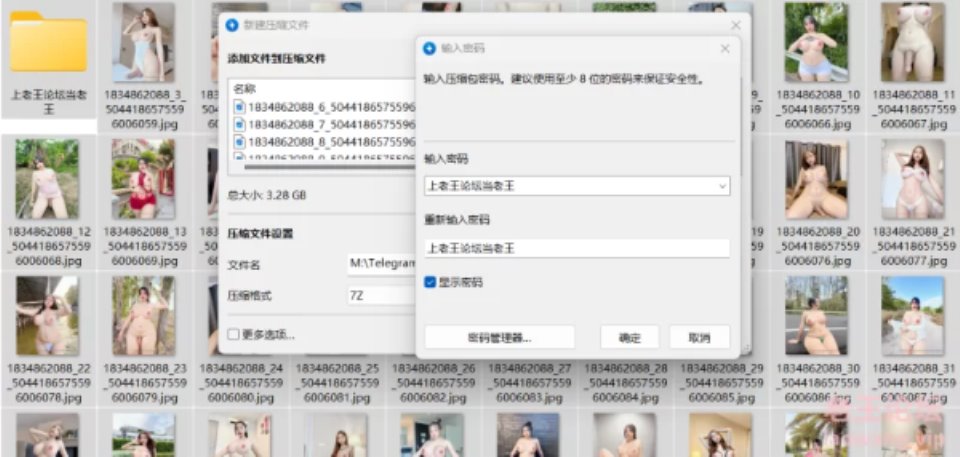
Task: Select thumbnail of 1834862088_11 file ending 6006067.jpg
Action: pyautogui.click(x=913, y=42)
